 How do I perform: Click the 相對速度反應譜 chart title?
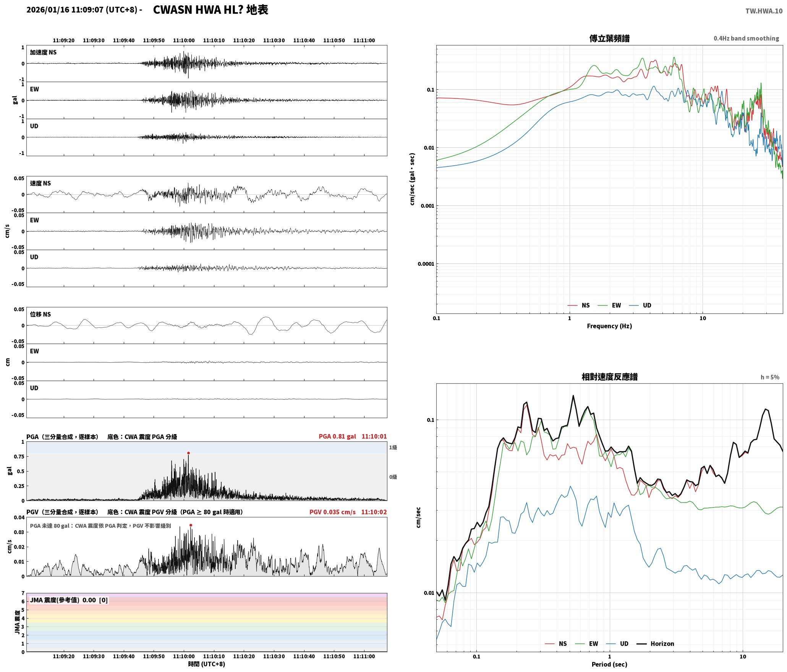pos(609,377)
